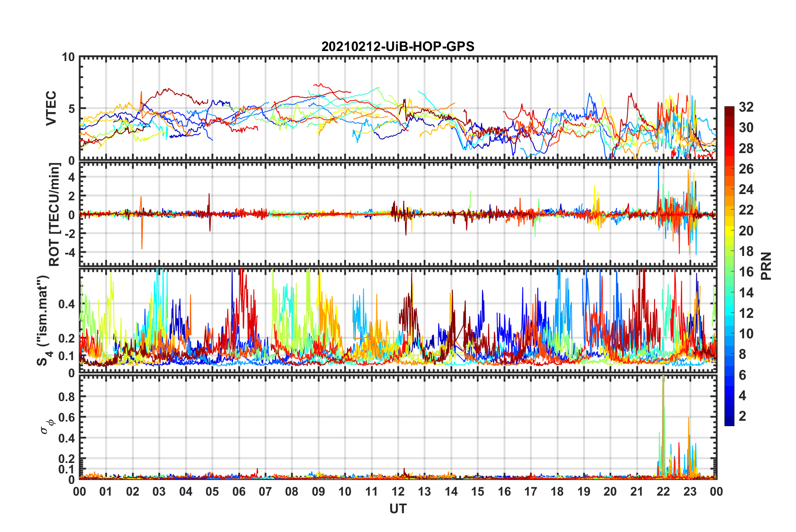Select the 12 tick on the PRN colorbar
Image resolution: width=796 pixels, height=532 pixels.
click(746, 313)
